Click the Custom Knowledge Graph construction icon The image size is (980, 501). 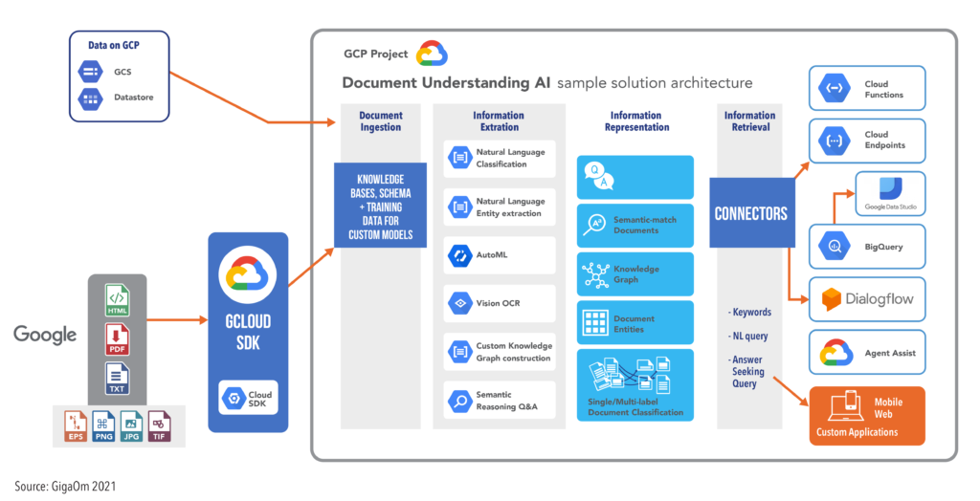(x=460, y=352)
